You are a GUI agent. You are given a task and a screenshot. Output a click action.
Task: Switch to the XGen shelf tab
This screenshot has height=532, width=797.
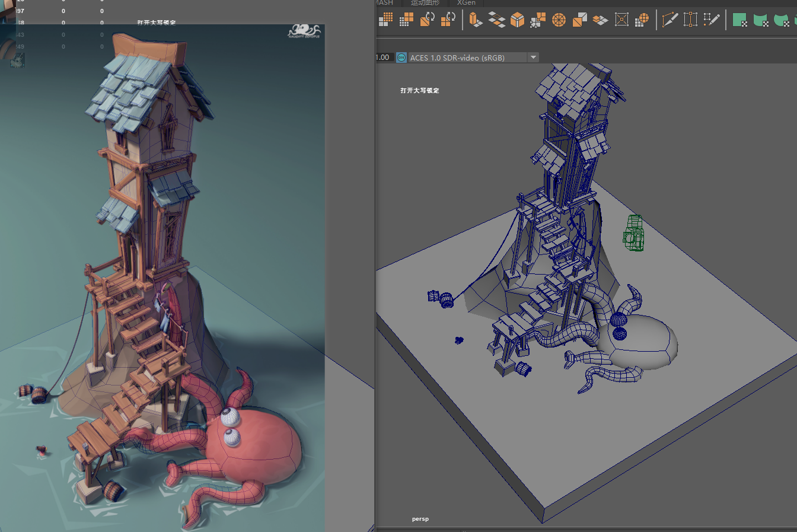[x=466, y=3]
